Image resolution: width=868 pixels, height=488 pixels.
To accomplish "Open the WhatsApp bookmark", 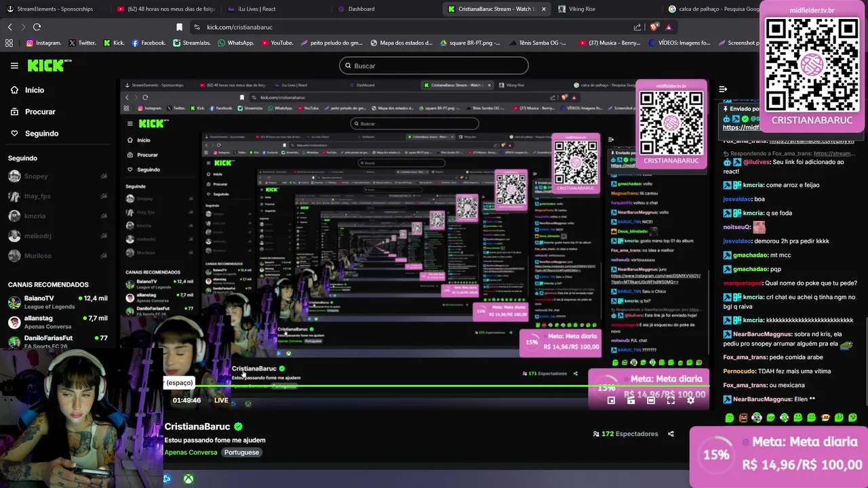I will [x=236, y=43].
